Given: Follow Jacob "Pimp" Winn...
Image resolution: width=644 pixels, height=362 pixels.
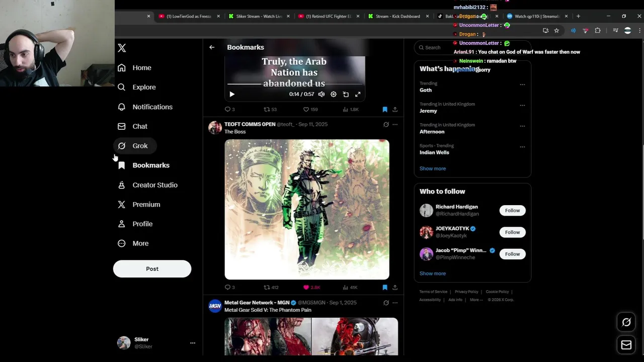Looking at the screenshot, I should [x=512, y=254].
